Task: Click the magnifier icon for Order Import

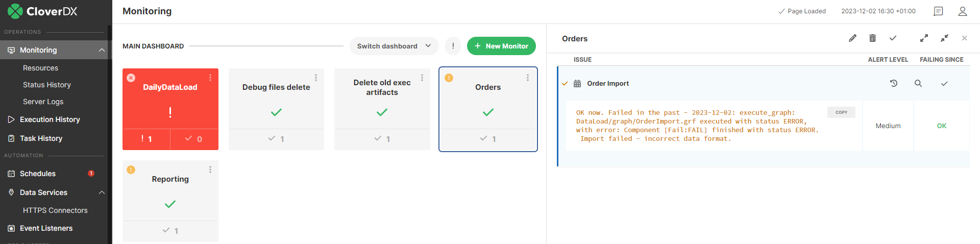Action: (x=918, y=83)
